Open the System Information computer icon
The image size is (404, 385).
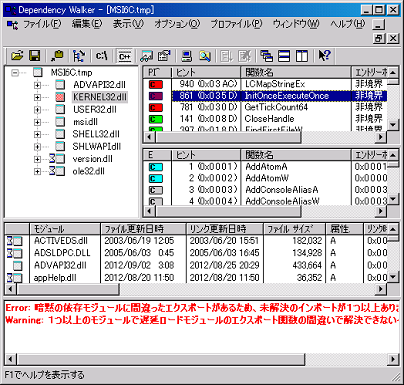[186, 56]
